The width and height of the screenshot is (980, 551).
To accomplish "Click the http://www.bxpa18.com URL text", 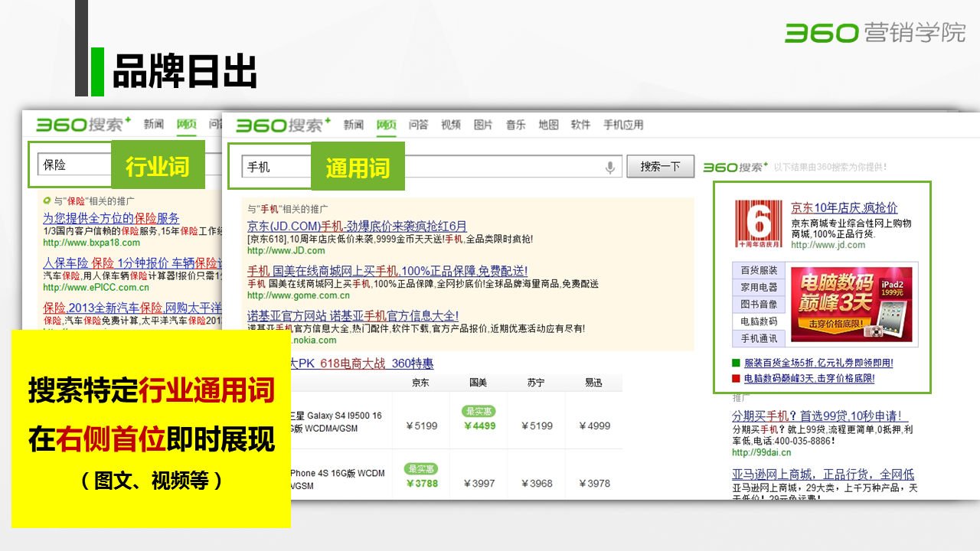I will pos(92,243).
